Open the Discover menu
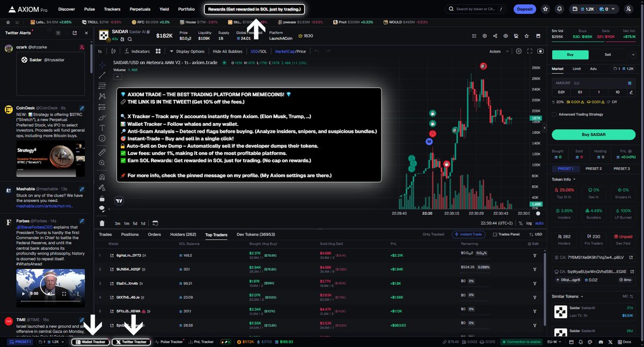The height and width of the screenshot is (347, 644). [67, 9]
